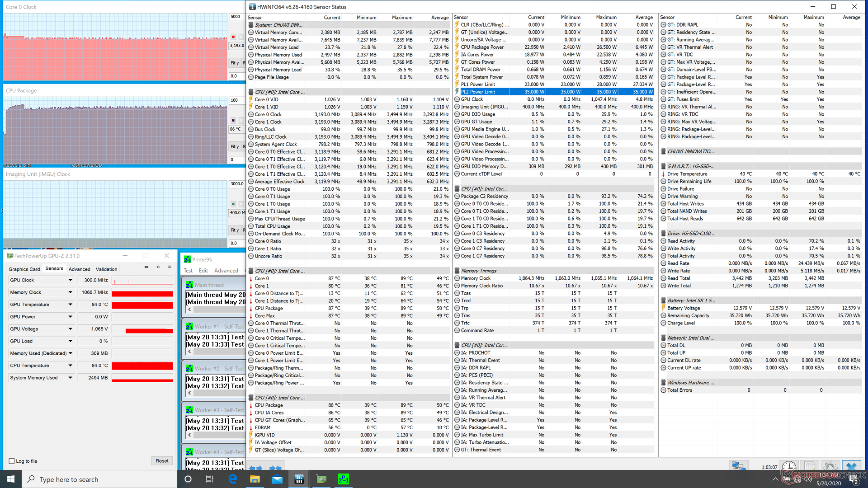The image size is (868, 488).
Task: Select highlighted PL2 Power Limit row
Action: coord(554,92)
